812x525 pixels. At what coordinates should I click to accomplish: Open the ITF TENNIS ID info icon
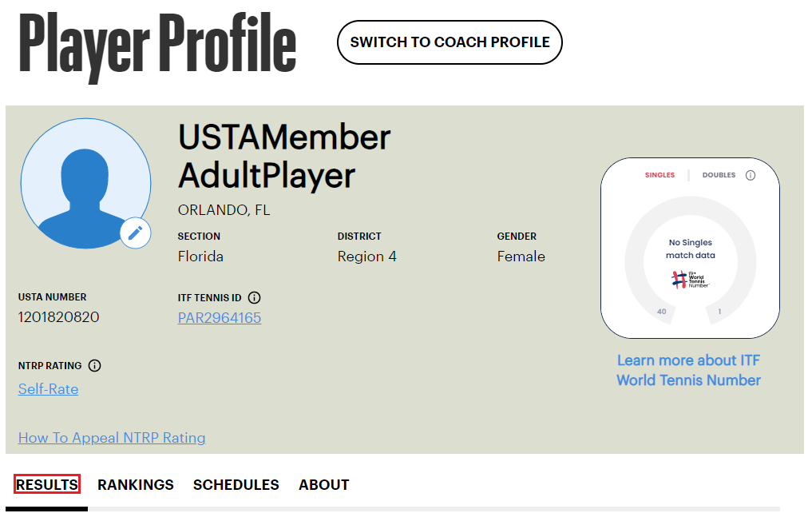(254, 297)
